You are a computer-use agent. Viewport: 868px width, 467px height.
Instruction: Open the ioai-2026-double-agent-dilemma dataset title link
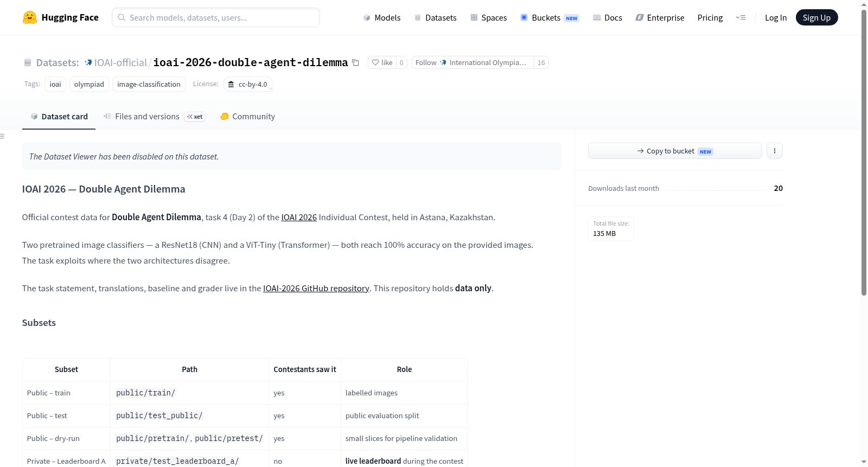pyautogui.click(x=251, y=62)
